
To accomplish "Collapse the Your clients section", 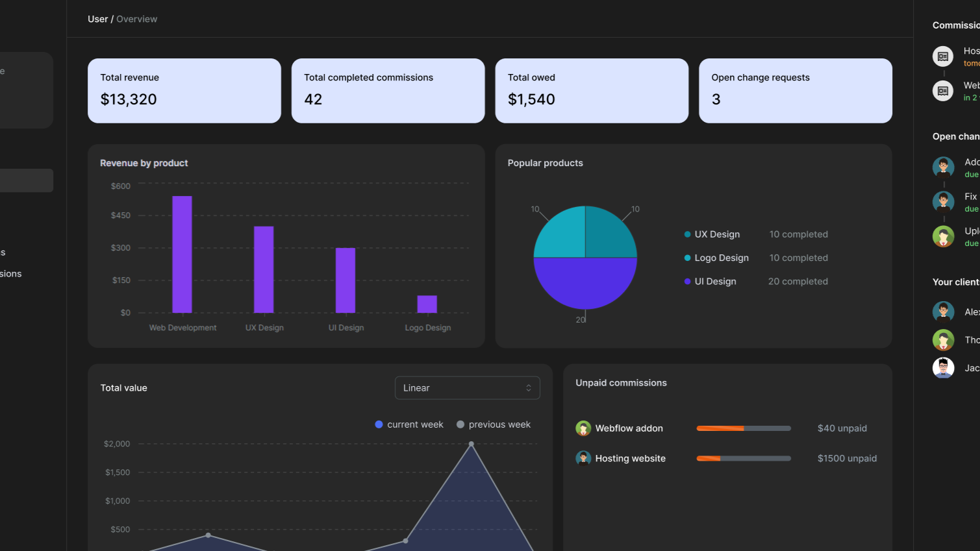I will 955,282.
